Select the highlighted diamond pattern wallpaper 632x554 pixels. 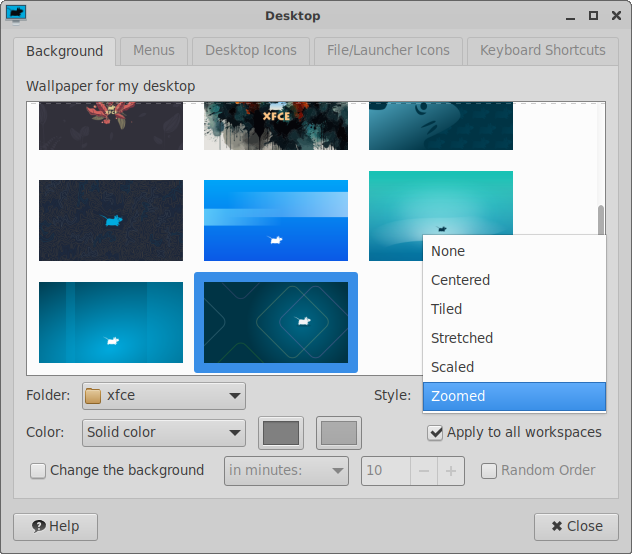click(x=276, y=323)
